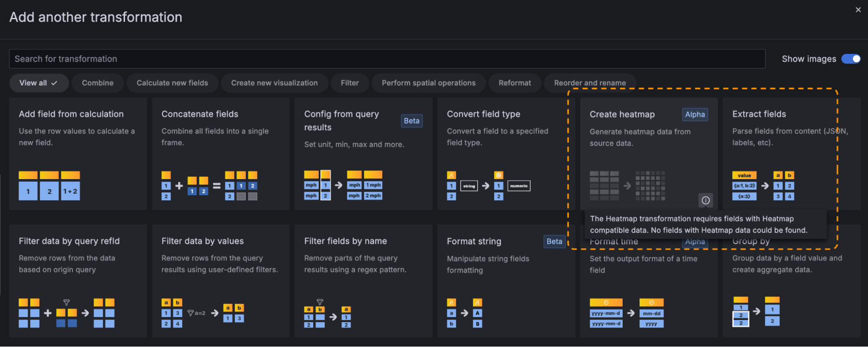
Task: Click the Group by illustration
Action: click(756, 311)
